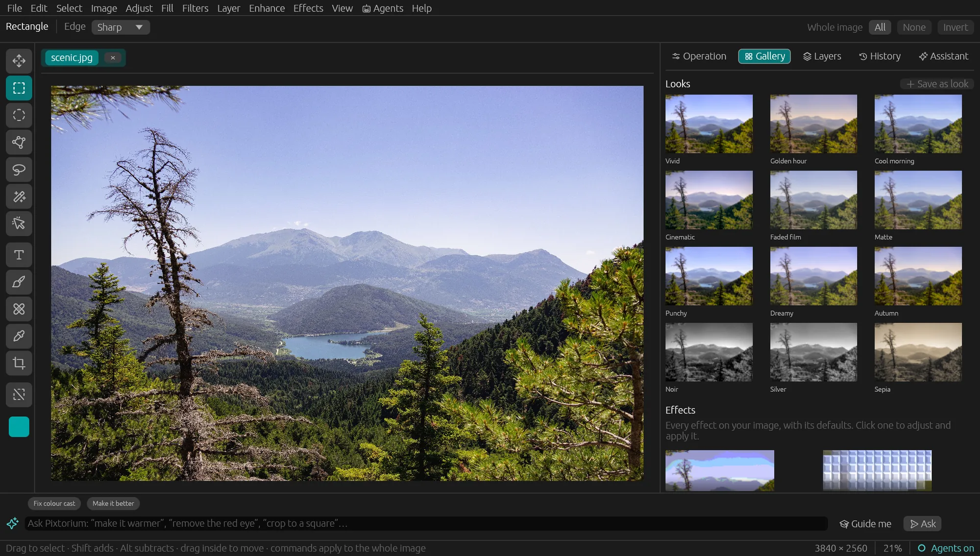This screenshot has width=980, height=556.
Task: Open the Filters menu
Action: 195,8
